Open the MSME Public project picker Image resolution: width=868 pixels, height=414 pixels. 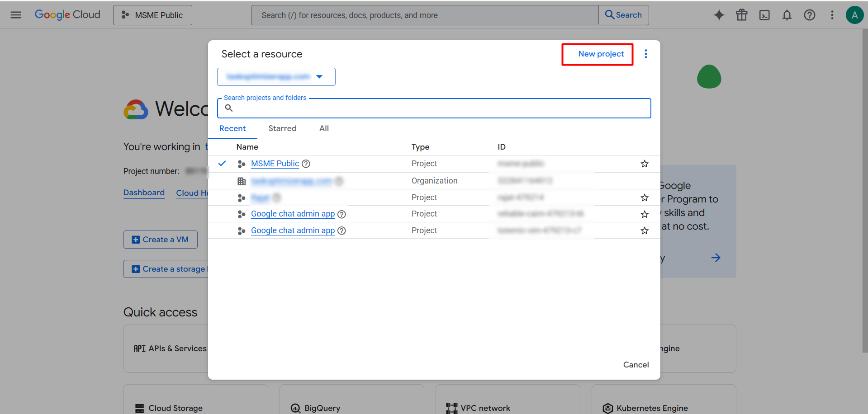[x=152, y=15]
